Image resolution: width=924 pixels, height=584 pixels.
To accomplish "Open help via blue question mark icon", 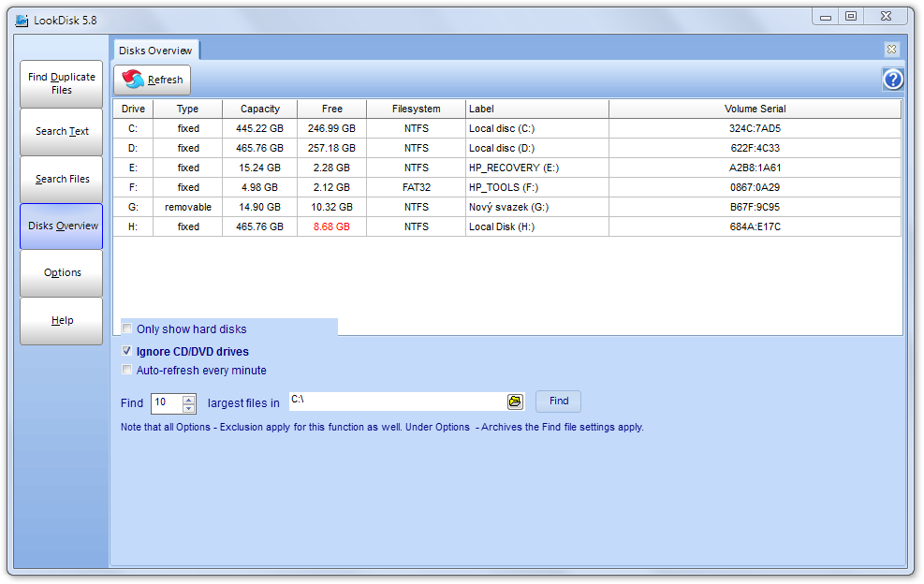I will click(893, 79).
